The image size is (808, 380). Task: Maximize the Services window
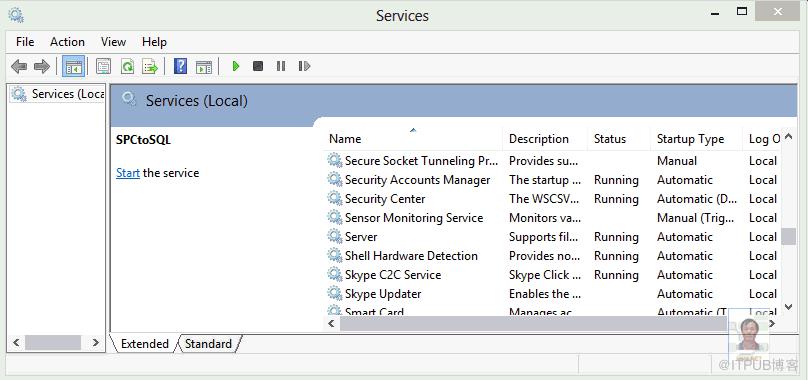742,11
